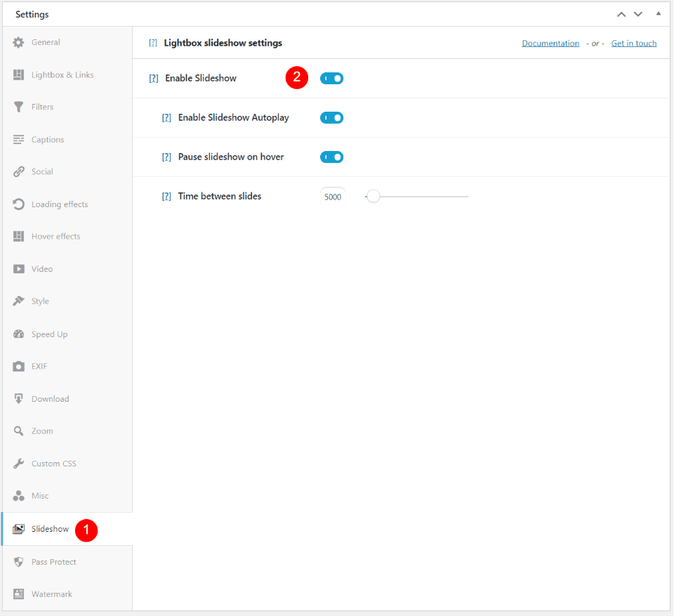Select the Custom CSS wrench icon
674x616 pixels.
[18, 464]
